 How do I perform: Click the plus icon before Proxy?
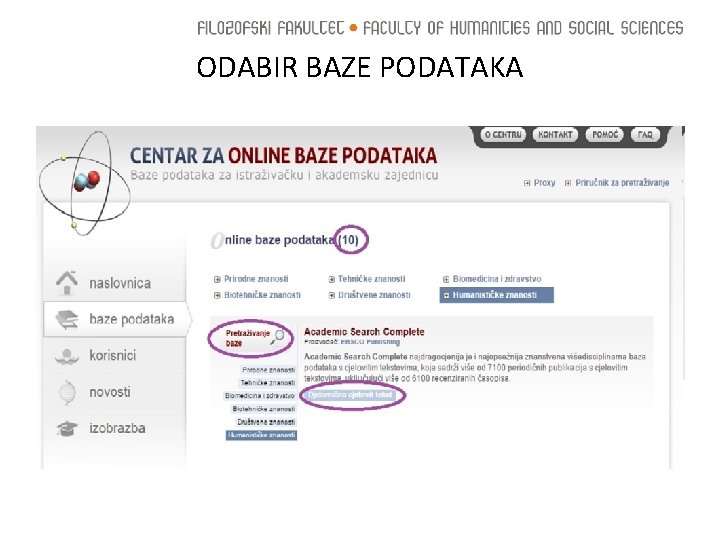point(527,183)
